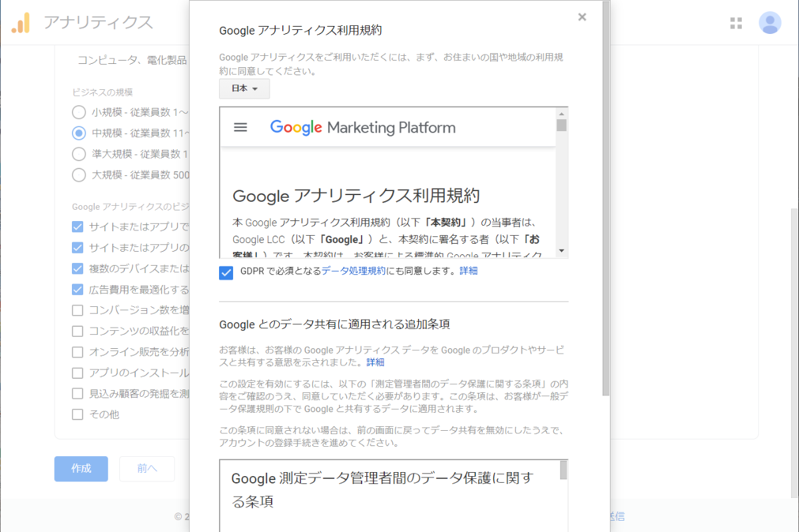The width and height of the screenshot is (799, 532).
Task: Enable the アプリのインストール checkbox
Action: click(x=78, y=373)
